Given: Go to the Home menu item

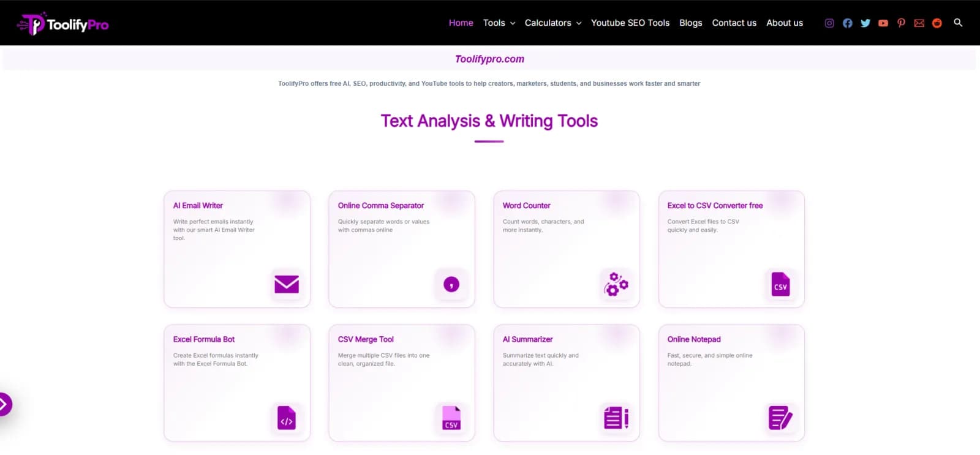Looking at the screenshot, I should pyautogui.click(x=461, y=23).
